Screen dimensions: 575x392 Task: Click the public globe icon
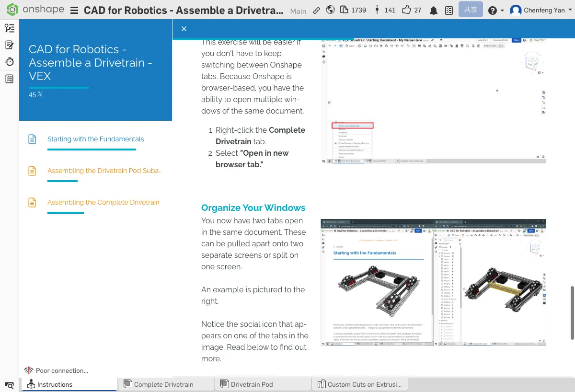click(330, 10)
